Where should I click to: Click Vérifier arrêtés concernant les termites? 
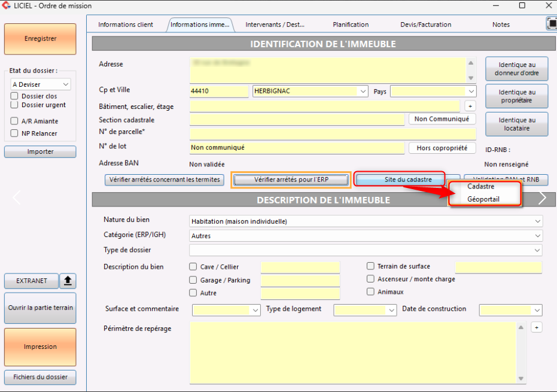click(165, 180)
